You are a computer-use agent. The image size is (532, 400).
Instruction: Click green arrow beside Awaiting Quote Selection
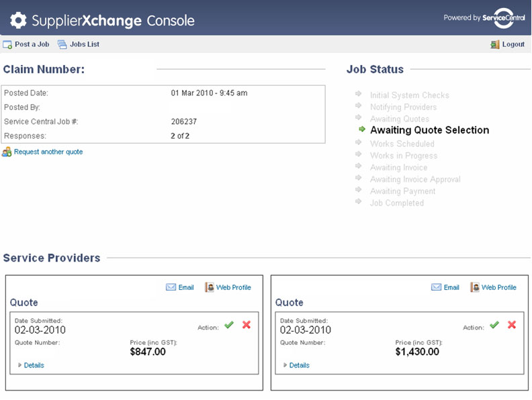click(362, 129)
